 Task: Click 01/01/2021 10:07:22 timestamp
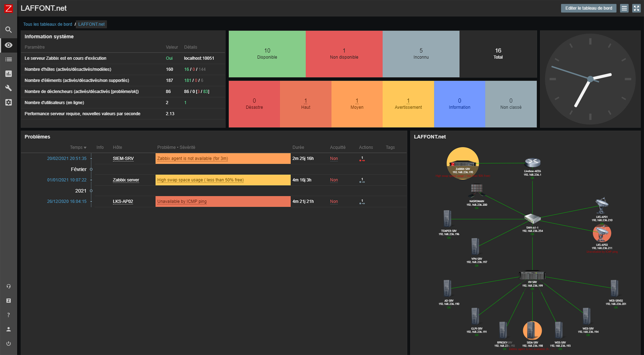(x=67, y=180)
